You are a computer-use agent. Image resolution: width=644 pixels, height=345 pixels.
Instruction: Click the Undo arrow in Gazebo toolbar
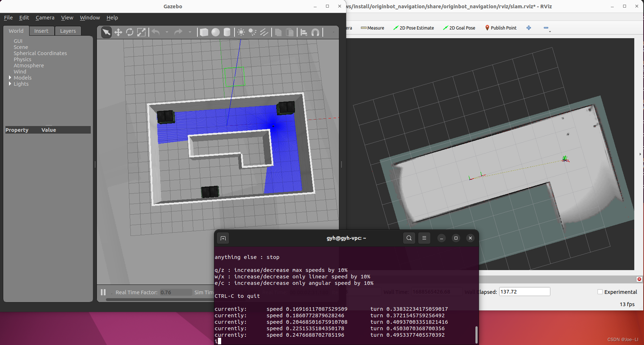point(156,32)
